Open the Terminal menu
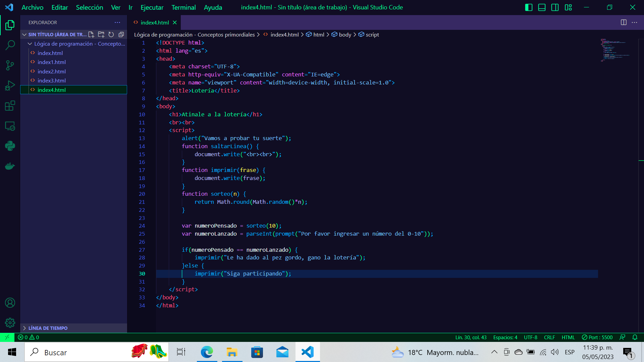The width and height of the screenshot is (644, 362). [x=184, y=7]
